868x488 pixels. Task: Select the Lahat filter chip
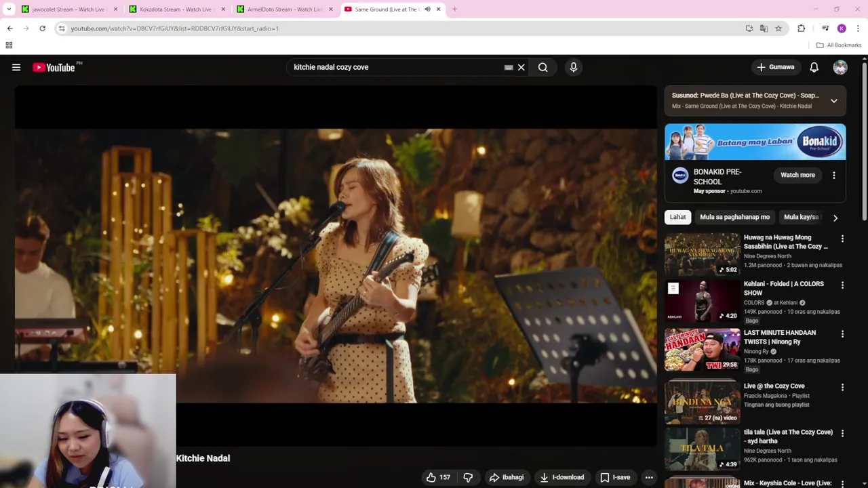[x=678, y=217]
